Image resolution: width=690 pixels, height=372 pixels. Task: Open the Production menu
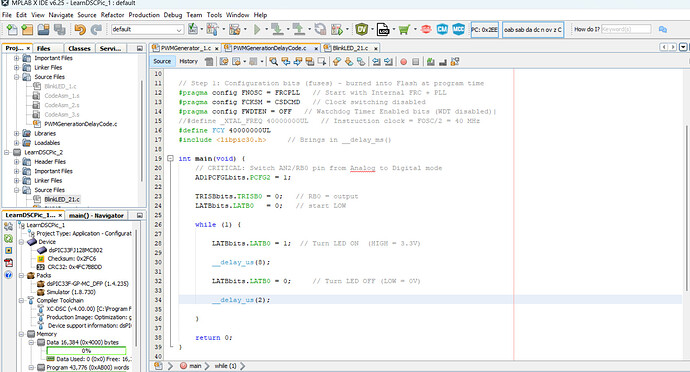[144, 15]
